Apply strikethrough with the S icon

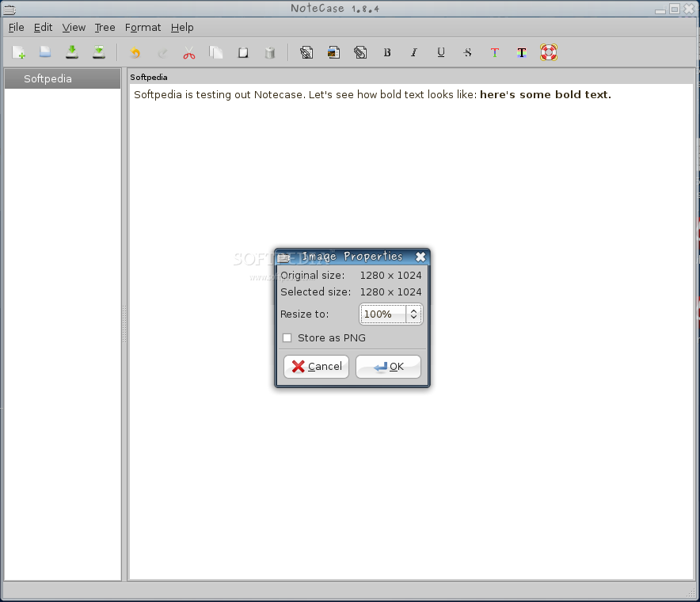coord(468,53)
